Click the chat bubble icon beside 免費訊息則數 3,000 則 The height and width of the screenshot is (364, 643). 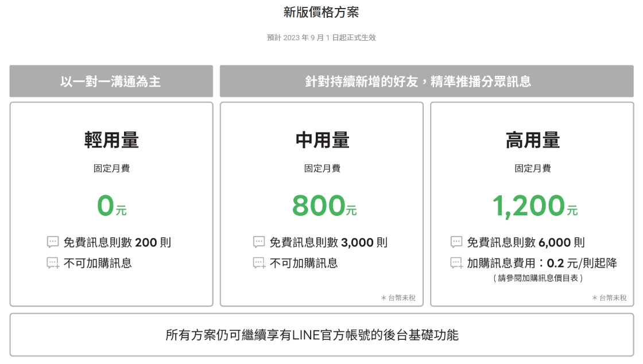pos(259,242)
